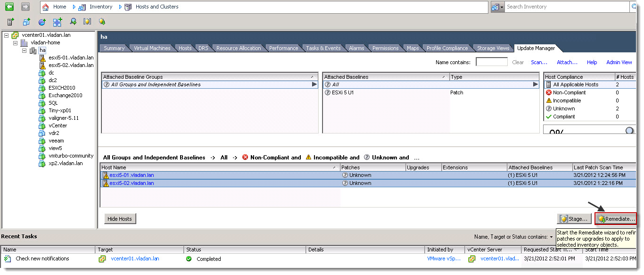This screenshot has height=275, width=644.
Task: Click the magnifier Scan for Updates toolbar icon
Action: 73,22
